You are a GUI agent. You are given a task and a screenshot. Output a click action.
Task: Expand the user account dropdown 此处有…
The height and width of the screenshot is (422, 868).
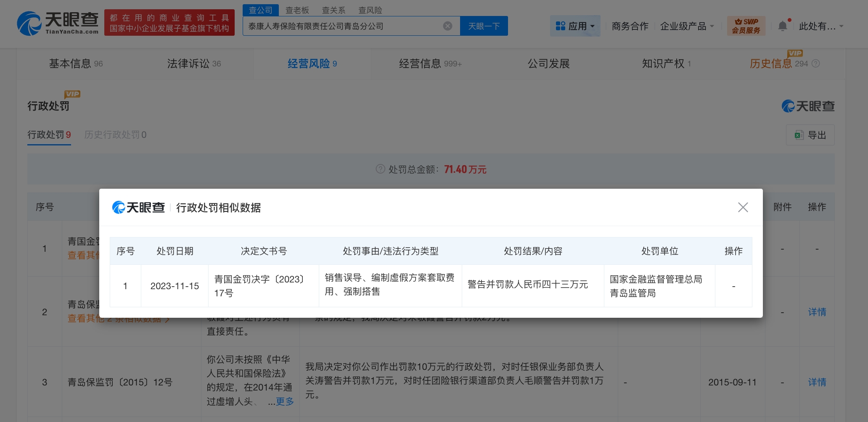click(x=821, y=26)
